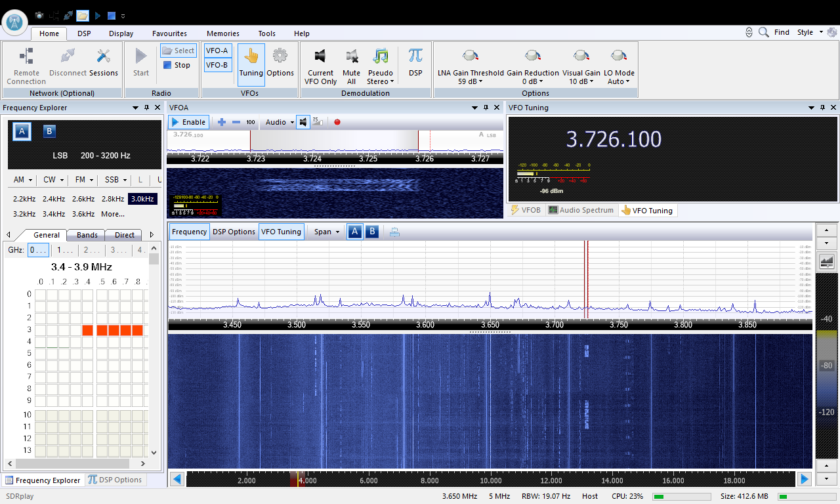This screenshot has height=504, width=840.
Task: Click the Enable button in VFOA
Action: click(188, 122)
